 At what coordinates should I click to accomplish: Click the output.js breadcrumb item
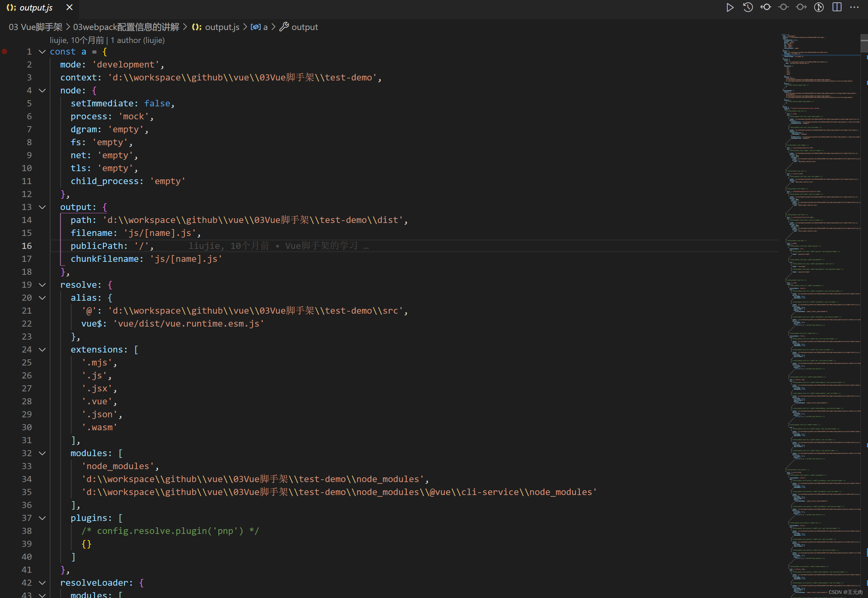coord(222,27)
